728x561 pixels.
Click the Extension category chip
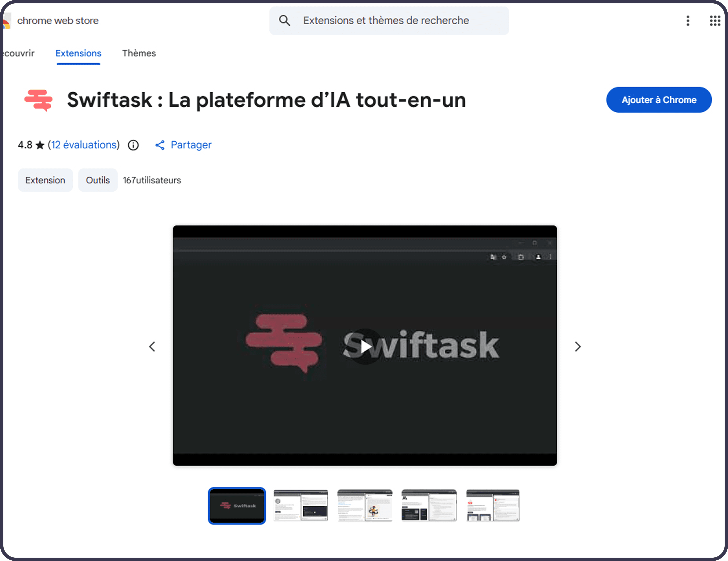[x=45, y=180]
